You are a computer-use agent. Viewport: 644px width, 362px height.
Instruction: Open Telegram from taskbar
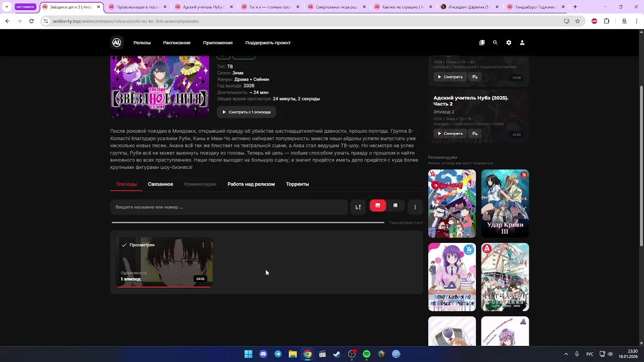coord(278,354)
